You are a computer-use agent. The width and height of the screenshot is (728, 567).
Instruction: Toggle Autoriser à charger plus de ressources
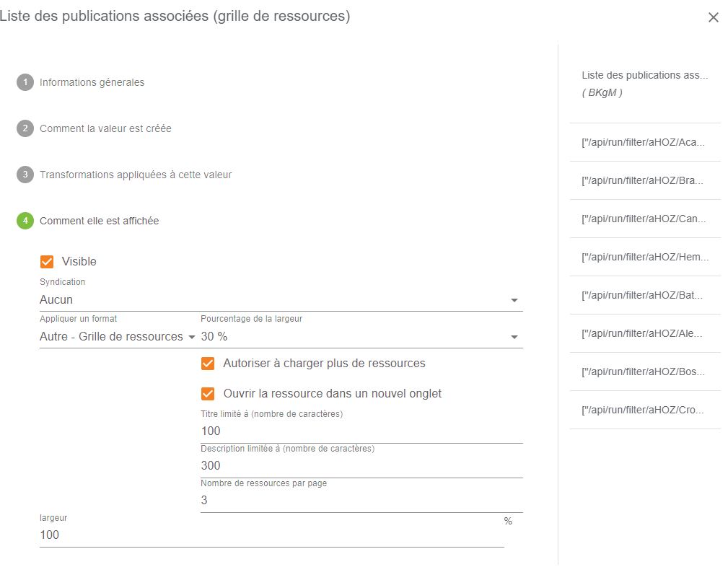(x=208, y=363)
